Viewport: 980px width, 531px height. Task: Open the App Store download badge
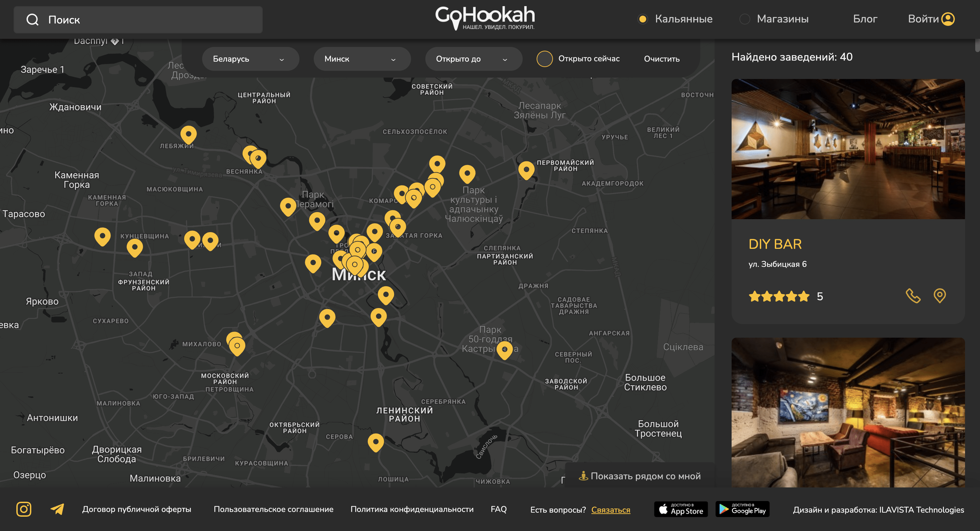click(681, 509)
